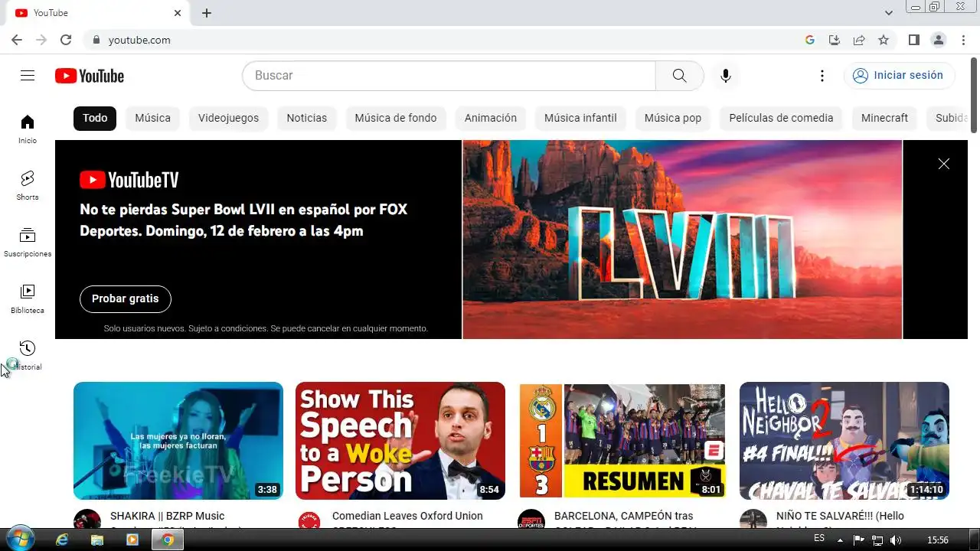Reload the page
This screenshot has width=980, height=551.
tap(66, 40)
